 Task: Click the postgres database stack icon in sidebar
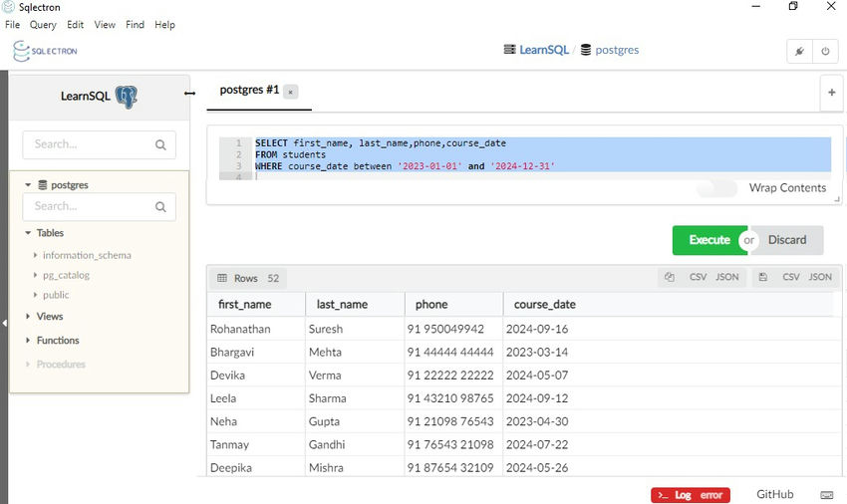click(43, 184)
